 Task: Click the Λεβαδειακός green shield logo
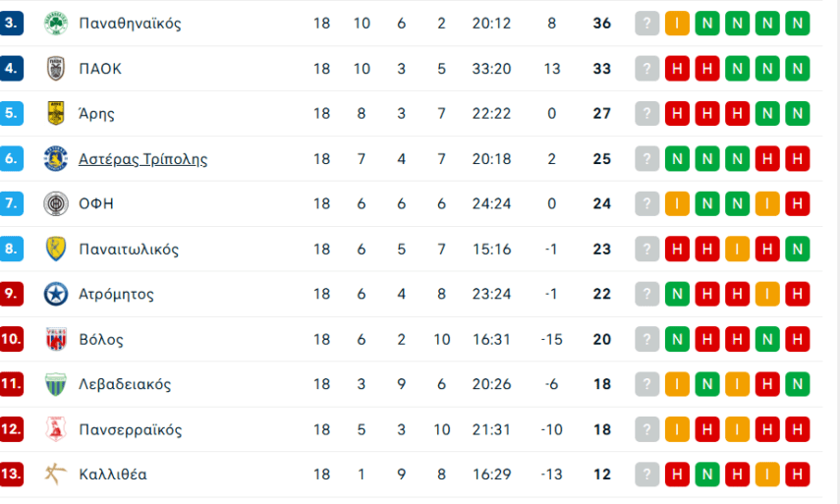pyautogui.click(x=55, y=384)
